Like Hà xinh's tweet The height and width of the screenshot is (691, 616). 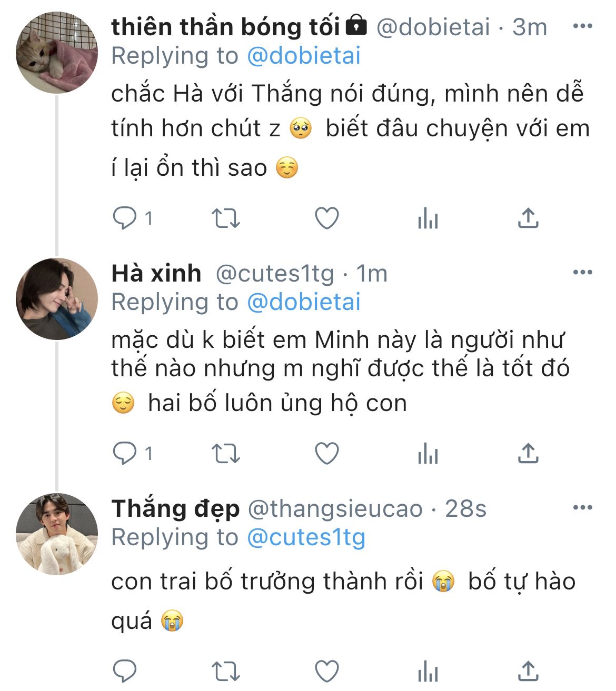[326, 453]
